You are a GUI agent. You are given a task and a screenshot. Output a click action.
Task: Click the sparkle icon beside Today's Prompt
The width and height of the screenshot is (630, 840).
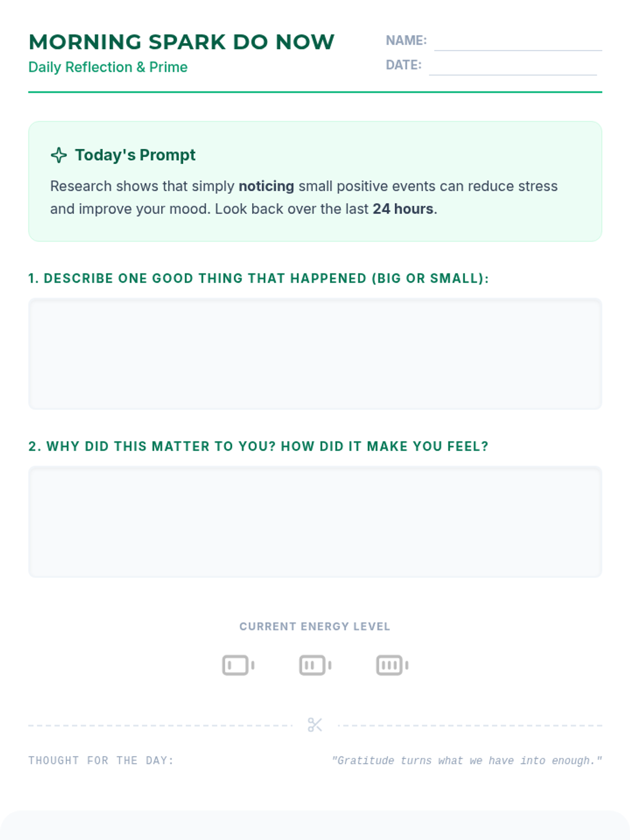[x=59, y=155]
